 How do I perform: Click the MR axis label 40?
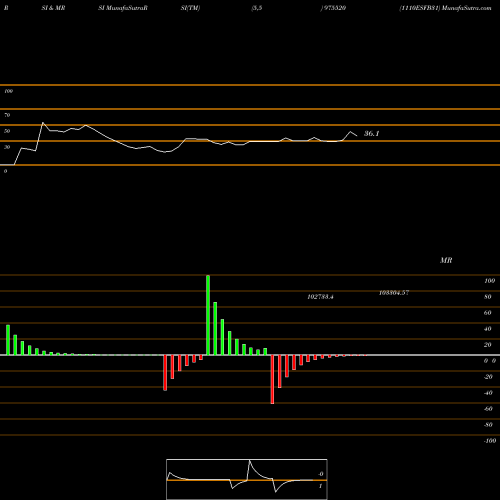(488, 329)
